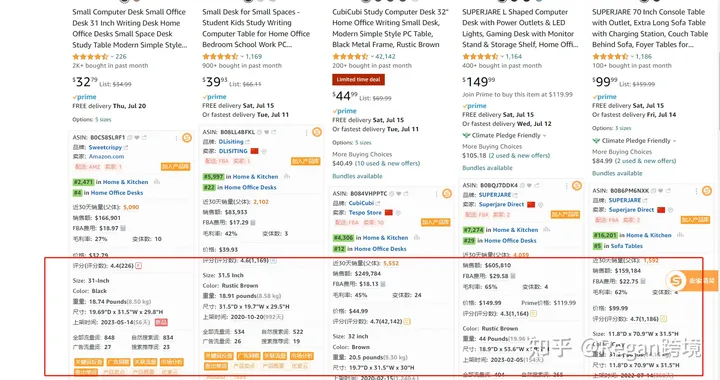This screenshot has height=380, width=720.
Task: Select the 5 sizes options link for $32.79 desk
Action: [103, 119]
